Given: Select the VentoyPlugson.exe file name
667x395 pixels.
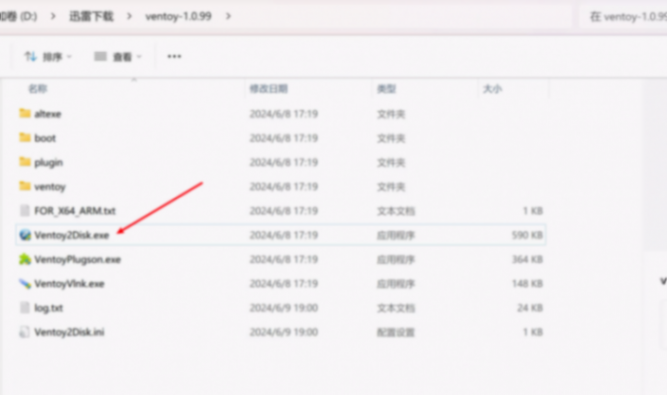Looking at the screenshot, I should click(77, 259).
